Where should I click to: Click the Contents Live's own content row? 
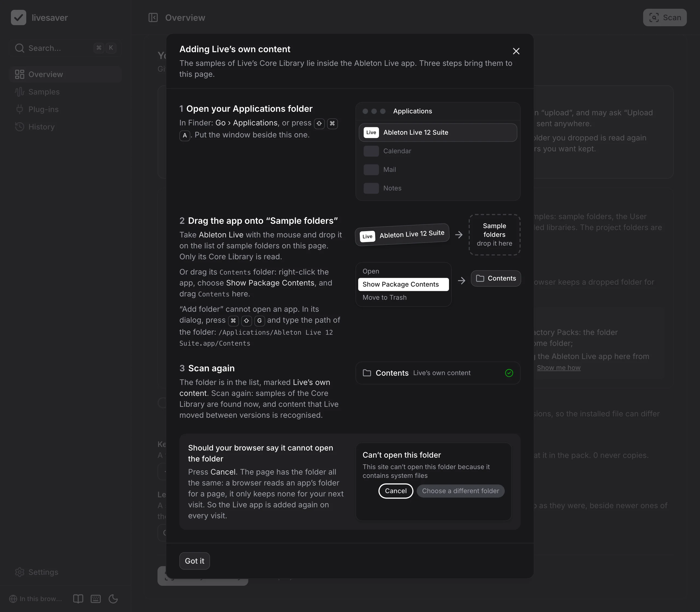(438, 373)
